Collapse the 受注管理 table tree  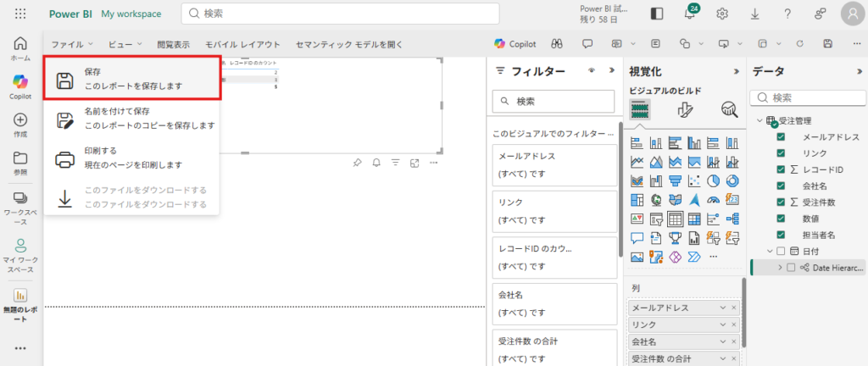click(759, 121)
